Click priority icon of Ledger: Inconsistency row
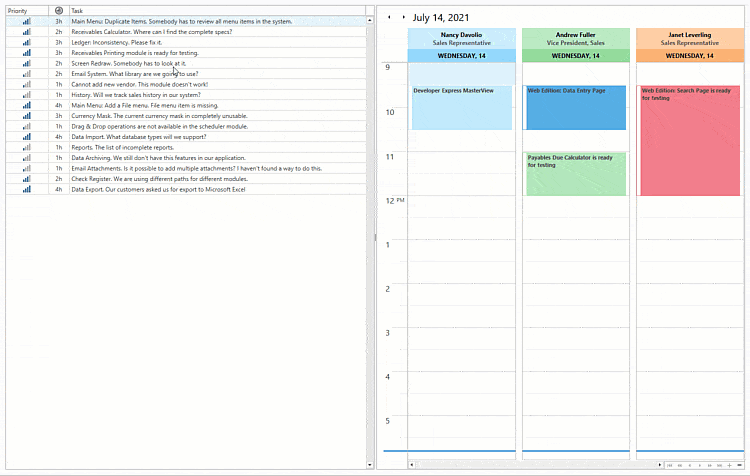This screenshot has height=476, width=750. click(x=27, y=43)
